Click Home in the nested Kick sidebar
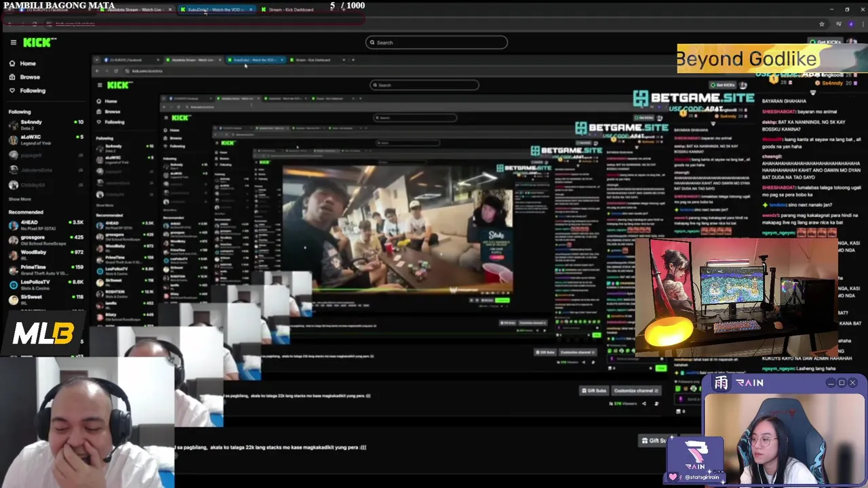 (x=111, y=101)
